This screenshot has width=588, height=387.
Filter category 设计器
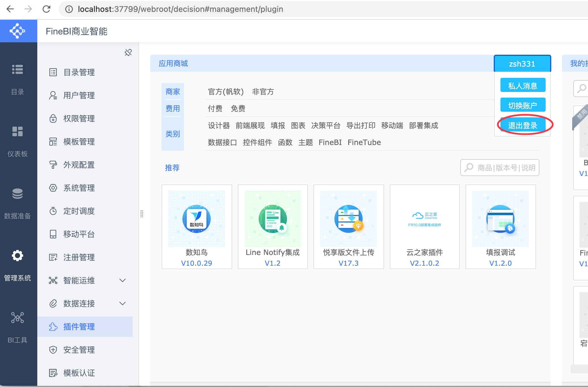pyautogui.click(x=219, y=126)
